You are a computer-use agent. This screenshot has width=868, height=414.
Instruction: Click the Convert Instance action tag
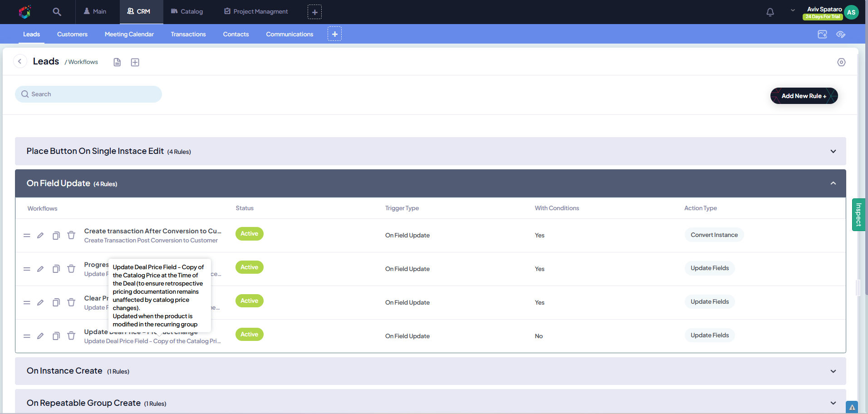(714, 235)
